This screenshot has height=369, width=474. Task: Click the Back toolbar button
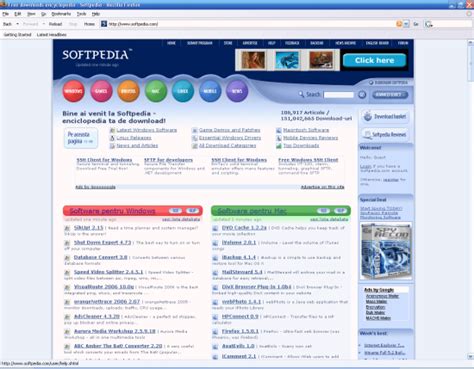[7, 24]
